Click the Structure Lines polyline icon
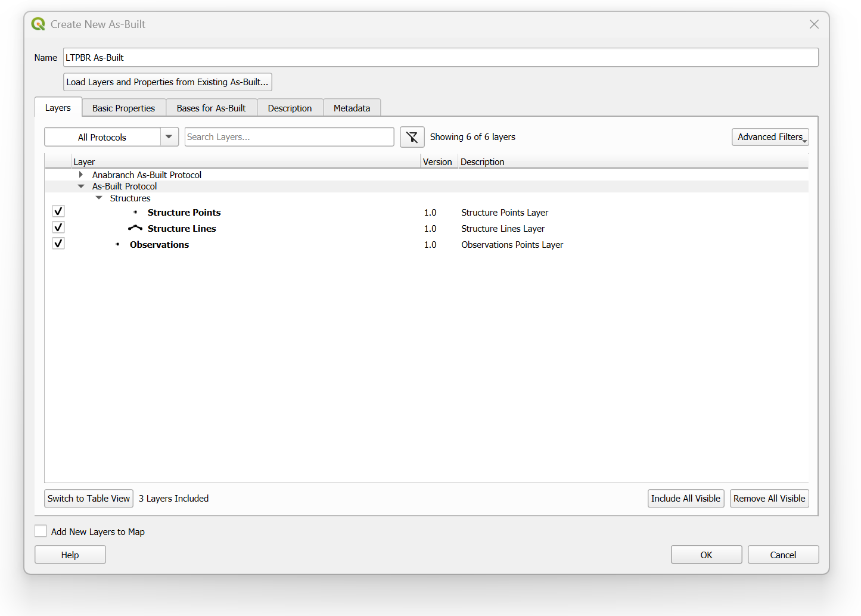 pos(135,228)
